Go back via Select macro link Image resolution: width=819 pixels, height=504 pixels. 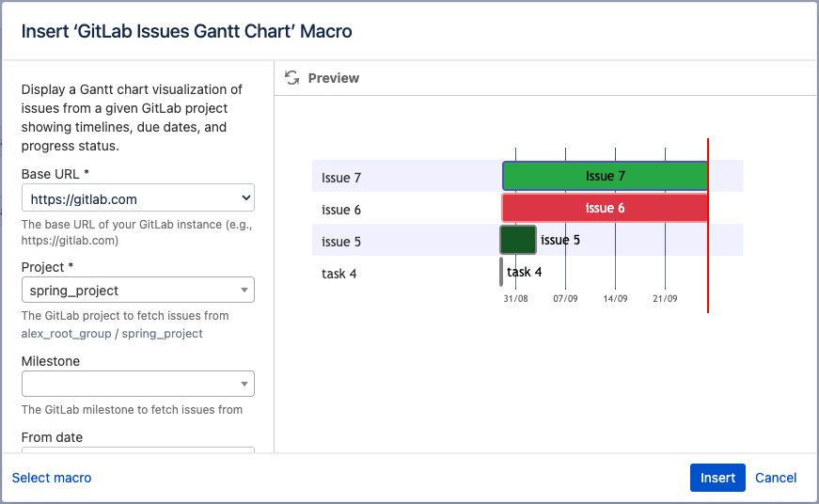(52, 478)
